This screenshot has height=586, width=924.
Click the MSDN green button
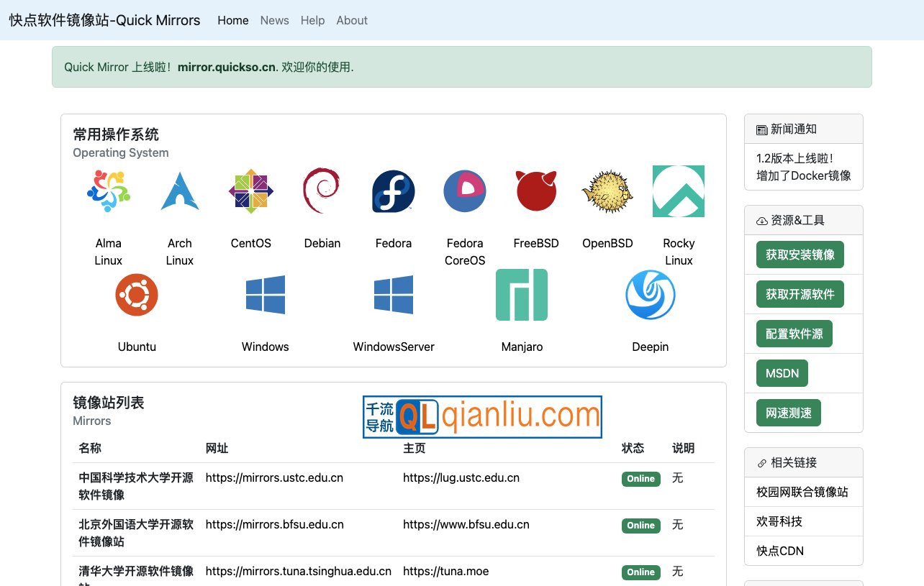pos(782,373)
